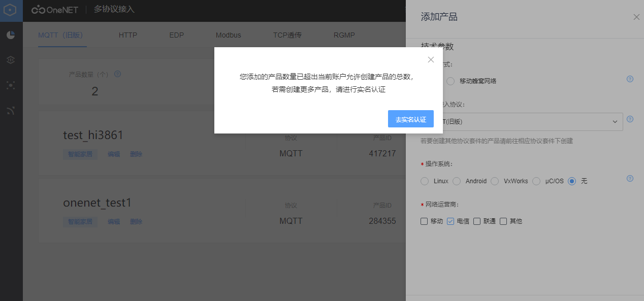Select the μC/OS radio button

coord(536,181)
